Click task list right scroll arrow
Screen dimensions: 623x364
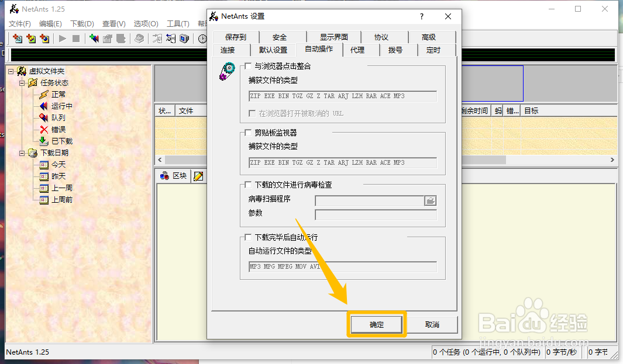[x=612, y=160]
